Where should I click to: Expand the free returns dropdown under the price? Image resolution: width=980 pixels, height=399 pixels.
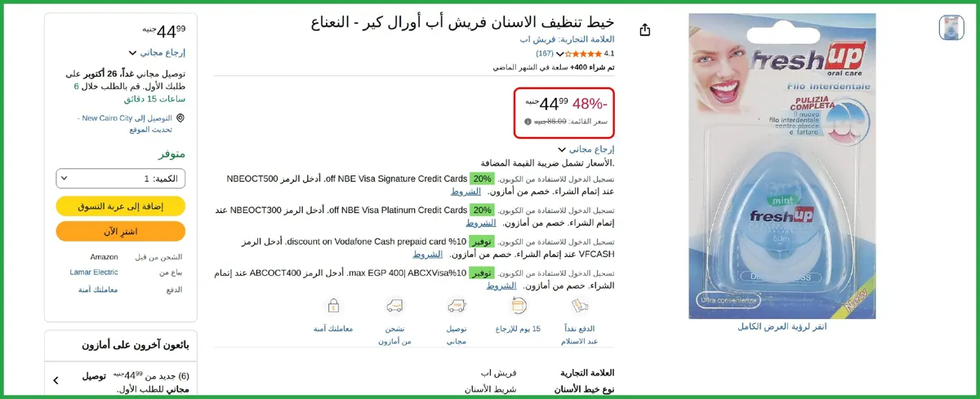586,149
